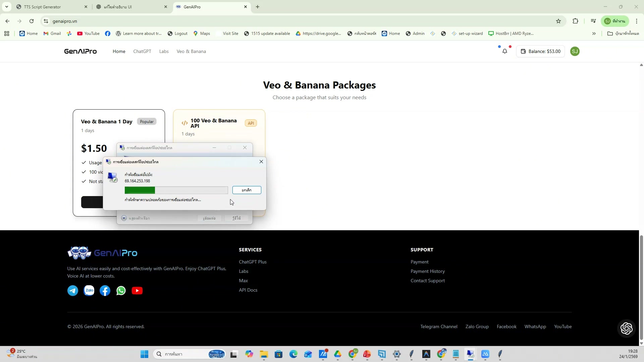
Task: Open the SJ user avatar menu
Action: tap(575, 51)
